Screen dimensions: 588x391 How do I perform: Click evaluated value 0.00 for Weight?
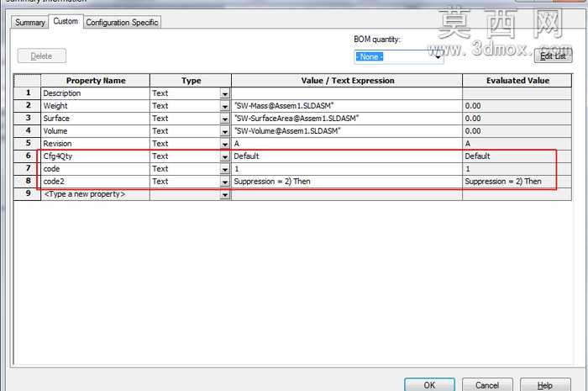(x=517, y=106)
